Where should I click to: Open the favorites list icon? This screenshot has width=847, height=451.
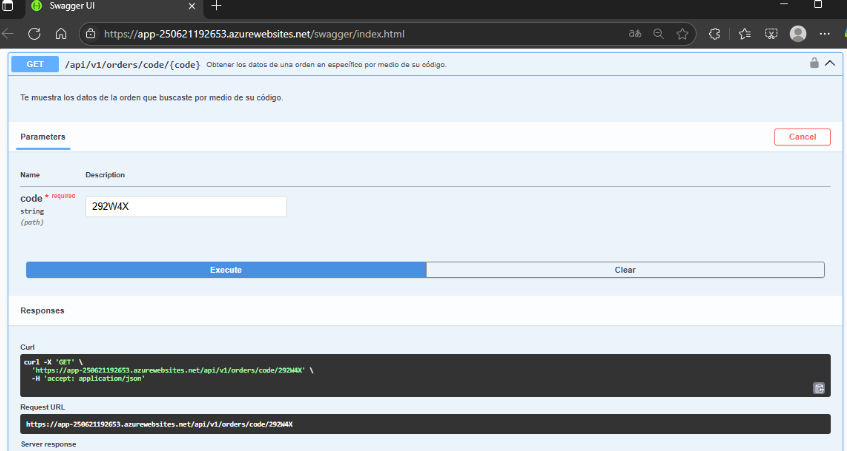(745, 33)
